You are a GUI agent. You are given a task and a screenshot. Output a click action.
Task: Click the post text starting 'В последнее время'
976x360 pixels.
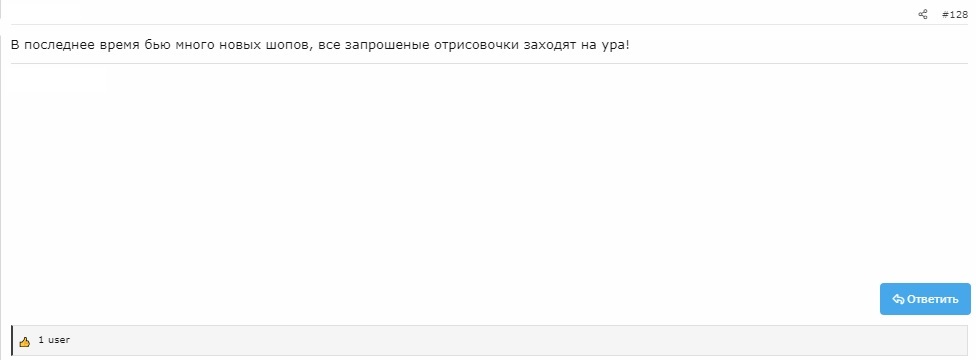coord(320,45)
